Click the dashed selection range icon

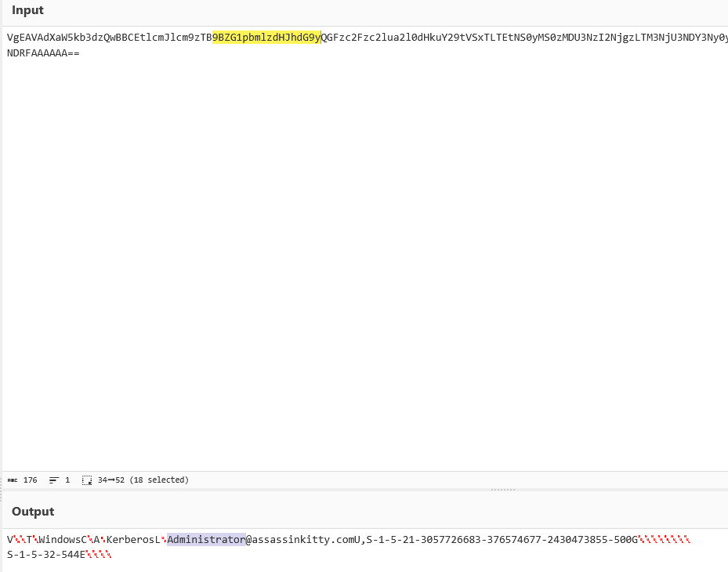click(x=87, y=480)
